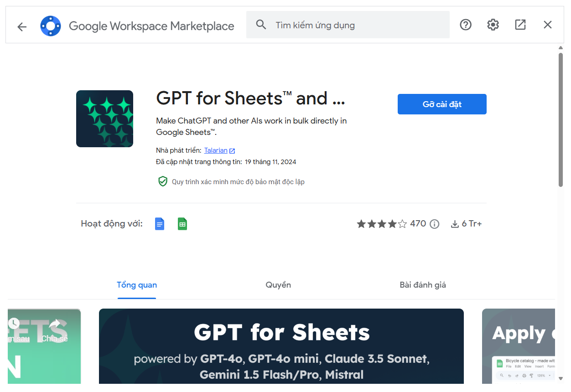This screenshot has height=392, width=571.
Task: Click the Google Workspace Marketplace logo icon
Action: [50, 26]
